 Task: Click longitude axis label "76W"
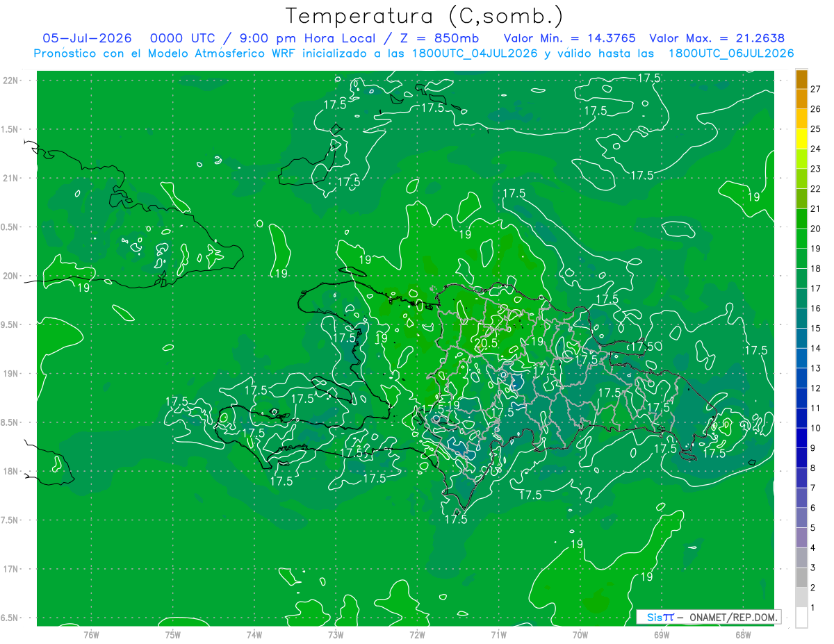(91, 634)
